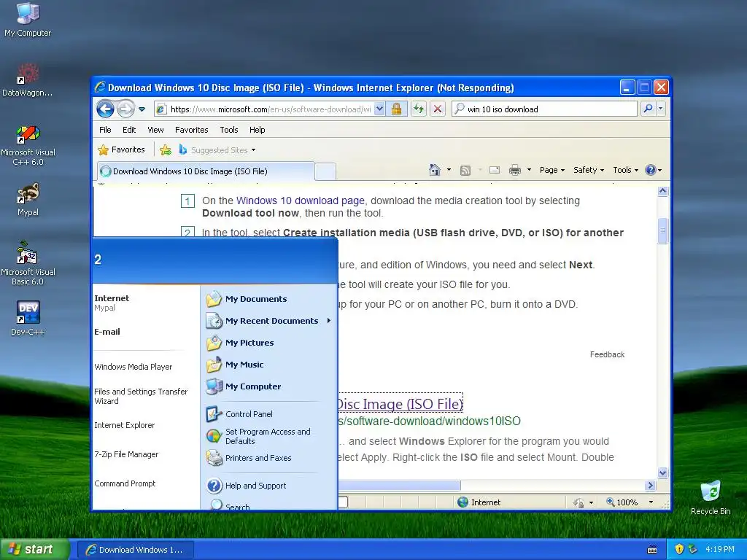Click the RSS feeds icon
This screenshot has width=747, height=560.
click(465, 171)
